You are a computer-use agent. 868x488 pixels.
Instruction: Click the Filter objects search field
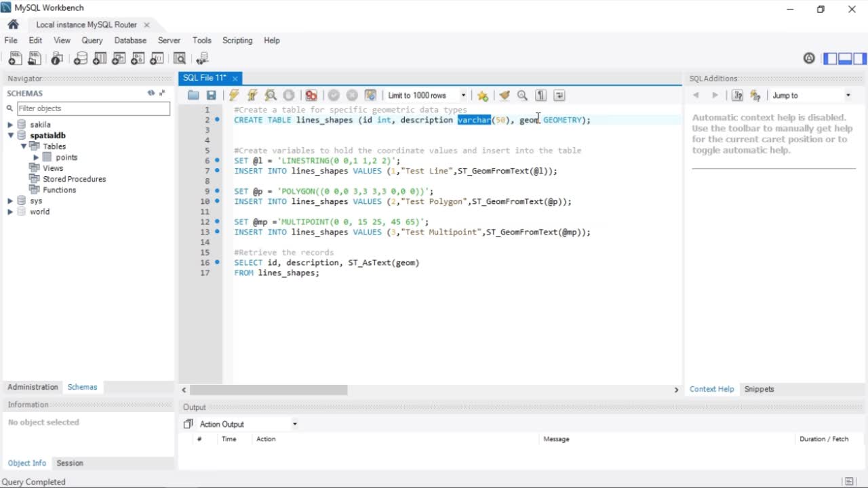pyautogui.click(x=93, y=108)
